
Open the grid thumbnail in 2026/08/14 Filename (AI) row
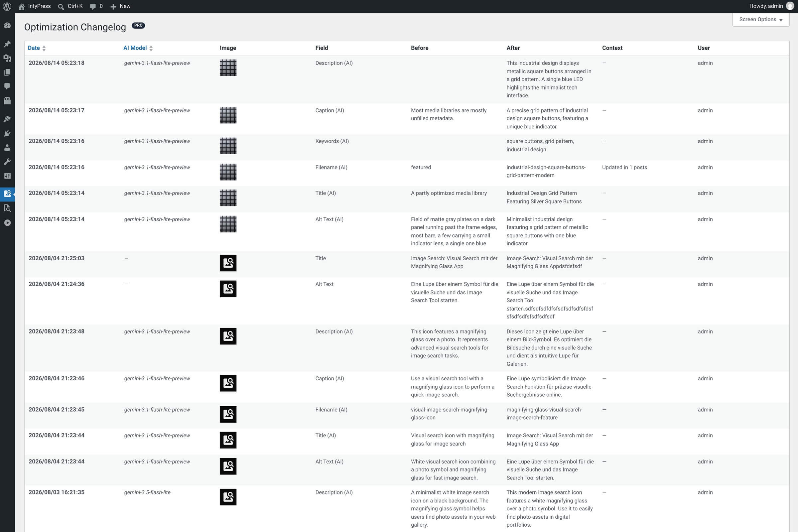click(228, 172)
